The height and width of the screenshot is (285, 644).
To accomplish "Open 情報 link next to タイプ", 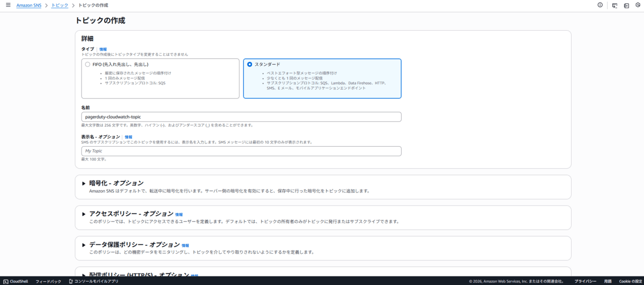I will (x=103, y=49).
